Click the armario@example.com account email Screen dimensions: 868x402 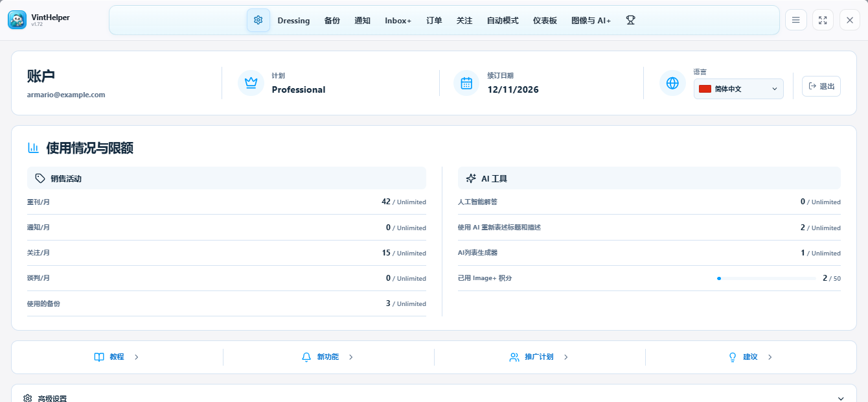(x=66, y=95)
